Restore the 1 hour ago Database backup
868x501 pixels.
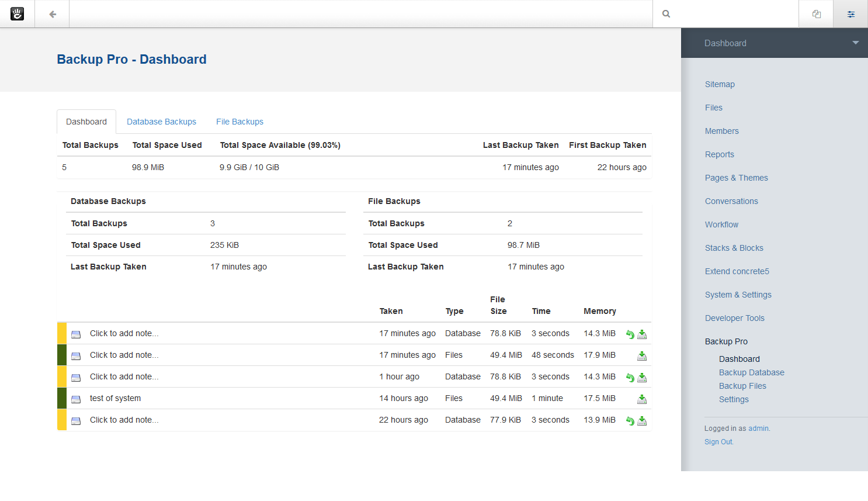click(x=630, y=378)
